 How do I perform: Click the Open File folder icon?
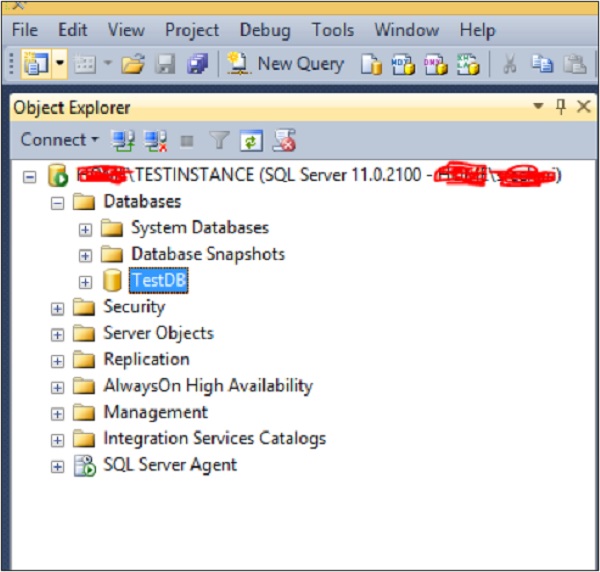tap(133, 65)
